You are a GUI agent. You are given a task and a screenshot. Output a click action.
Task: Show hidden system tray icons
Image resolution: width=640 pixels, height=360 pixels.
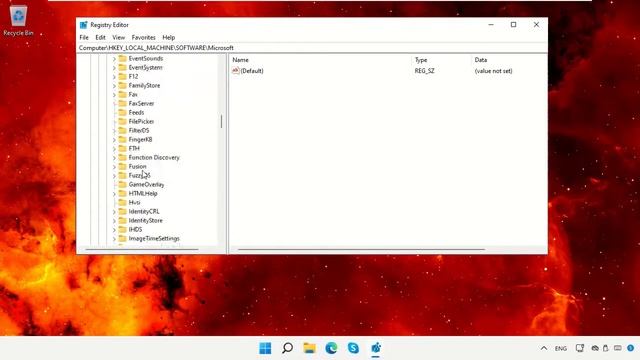[544, 348]
